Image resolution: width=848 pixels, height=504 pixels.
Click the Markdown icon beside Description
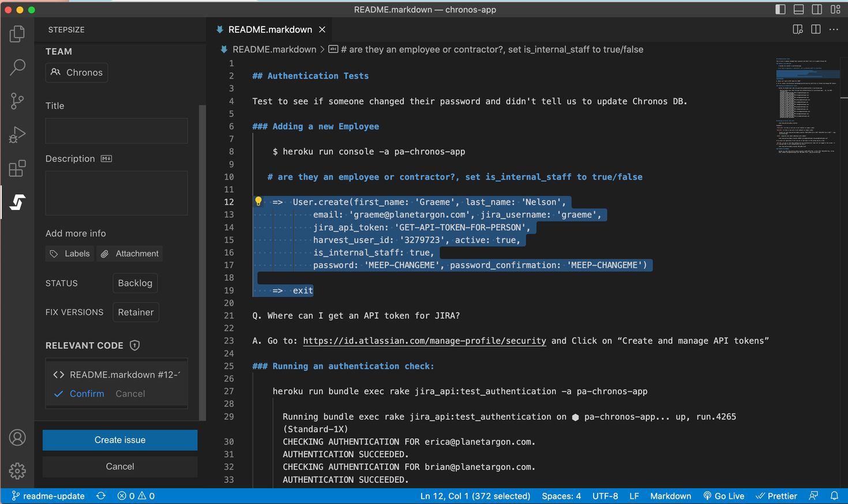click(106, 159)
